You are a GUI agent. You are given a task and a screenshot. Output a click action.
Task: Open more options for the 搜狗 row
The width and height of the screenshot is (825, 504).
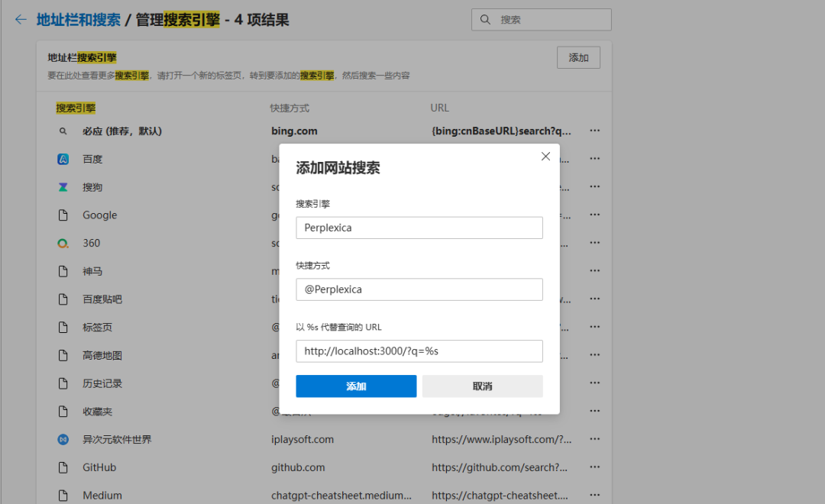[x=594, y=186]
